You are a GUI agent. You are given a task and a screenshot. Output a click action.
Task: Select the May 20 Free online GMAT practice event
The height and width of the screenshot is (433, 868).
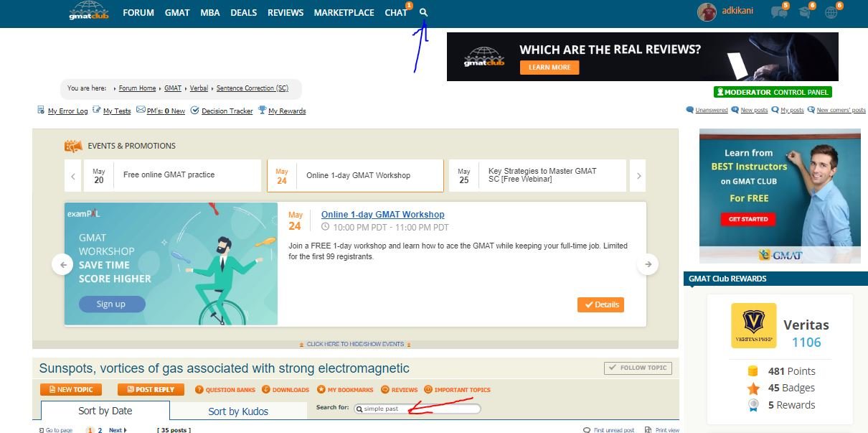coord(172,175)
